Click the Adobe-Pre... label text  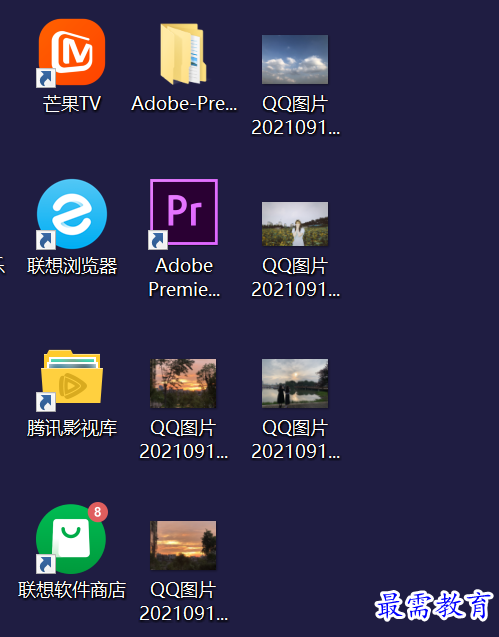(x=184, y=104)
